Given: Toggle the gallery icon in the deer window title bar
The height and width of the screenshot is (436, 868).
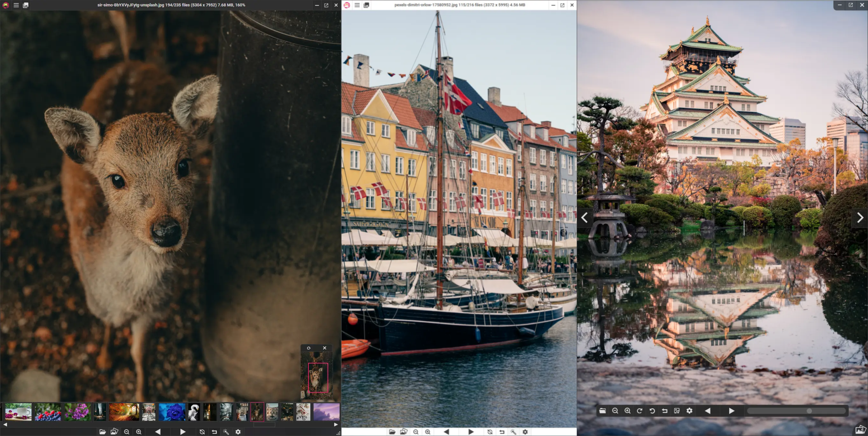Looking at the screenshot, I should tap(25, 5).
